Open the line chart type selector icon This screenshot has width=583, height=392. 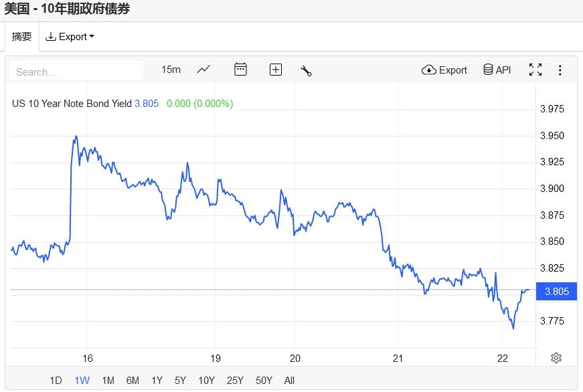click(203, 70)
